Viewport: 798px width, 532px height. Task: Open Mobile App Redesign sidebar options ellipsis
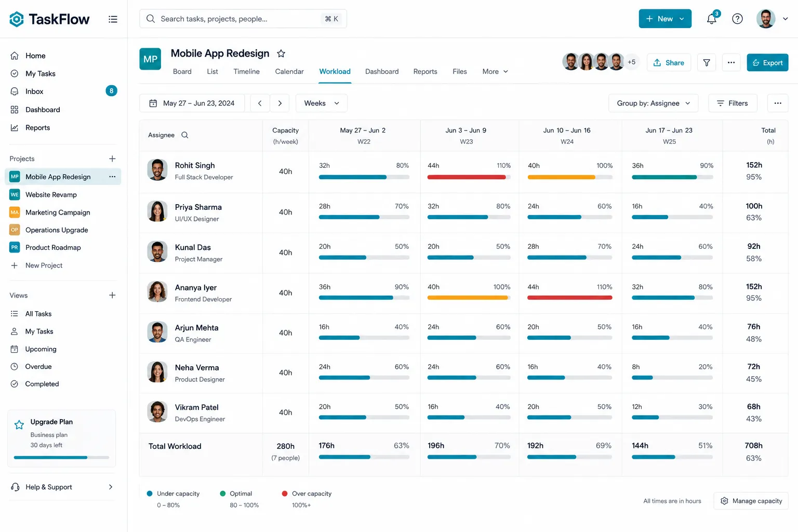(112, 177)
